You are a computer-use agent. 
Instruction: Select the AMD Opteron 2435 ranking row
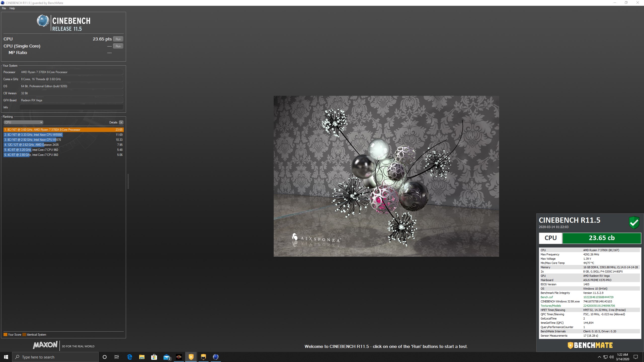pos(64,145)
